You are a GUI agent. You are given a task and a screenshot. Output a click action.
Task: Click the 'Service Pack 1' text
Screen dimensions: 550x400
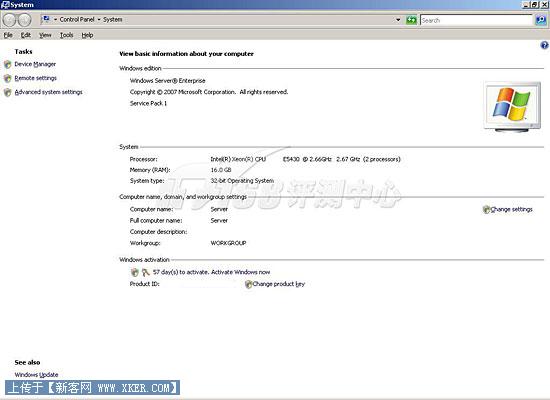pyautogui.click(x=148, y=104)
